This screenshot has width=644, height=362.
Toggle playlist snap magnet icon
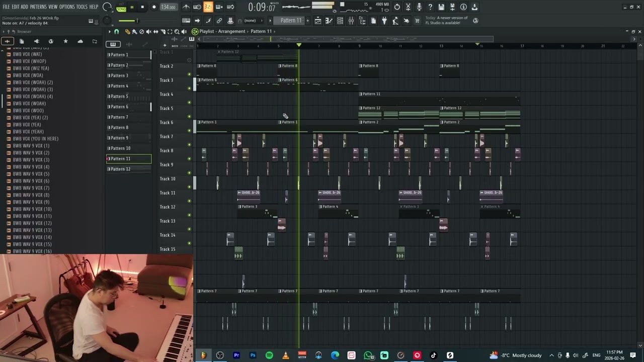coord(117,32)
